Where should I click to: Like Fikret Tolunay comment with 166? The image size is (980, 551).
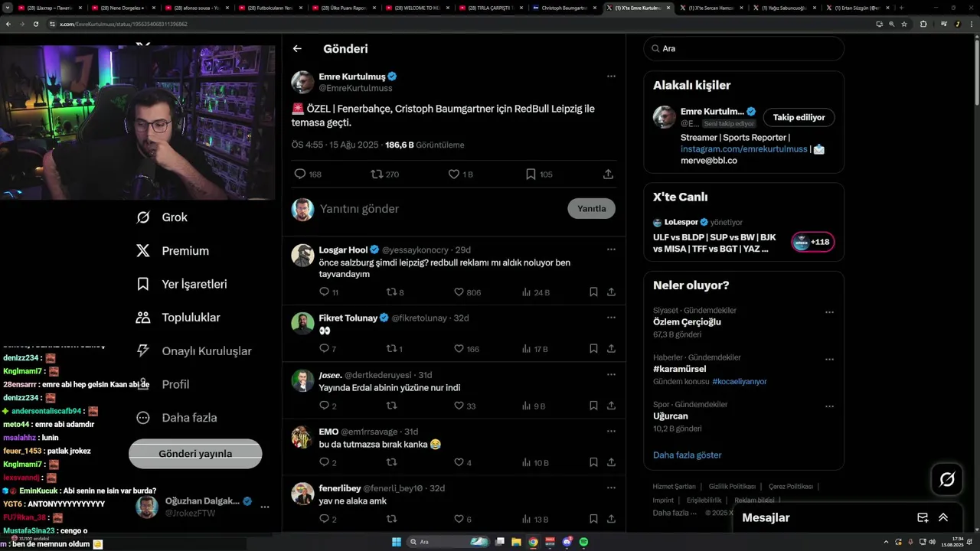(466, 349)
